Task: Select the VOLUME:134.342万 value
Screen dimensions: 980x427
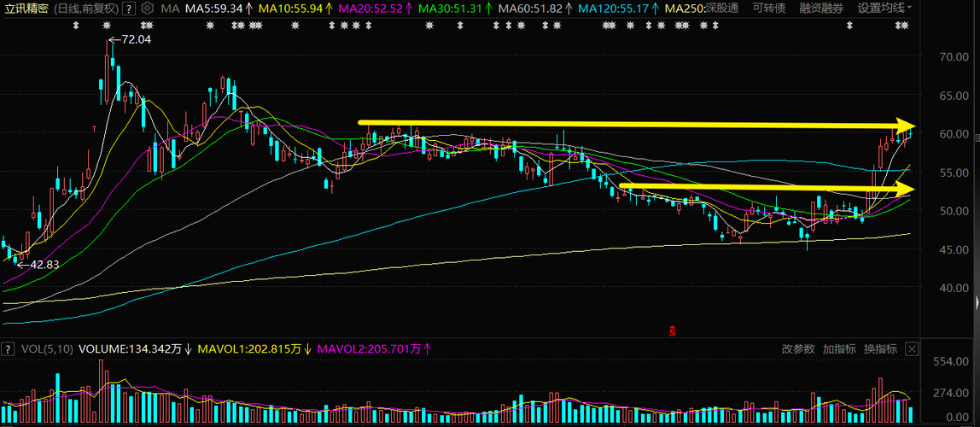Action: point(131,348)
